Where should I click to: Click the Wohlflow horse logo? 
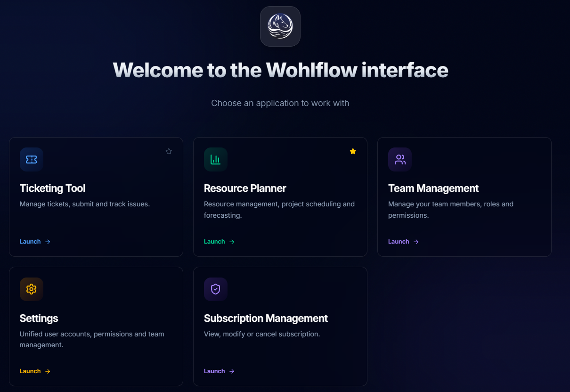click(280, 26)
